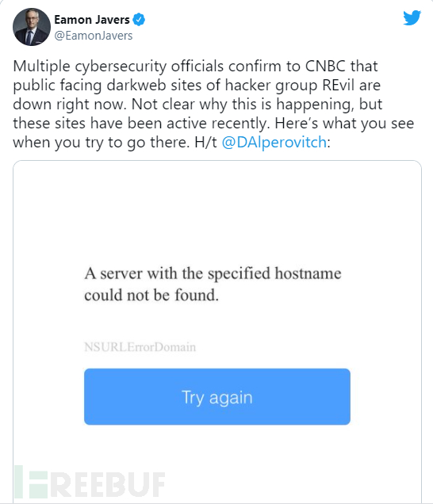Click the Try again button
The height and width of the screenshot is (504, 433).
(217, 397)
